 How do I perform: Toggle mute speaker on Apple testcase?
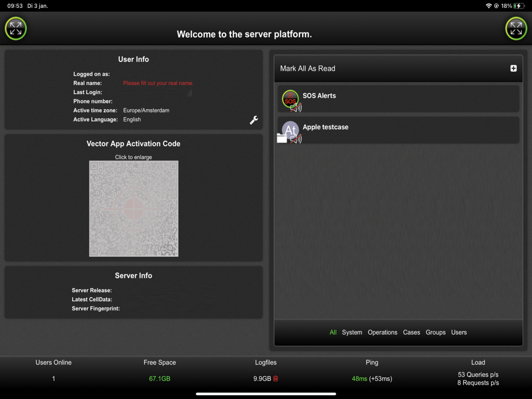coord(296,139)
